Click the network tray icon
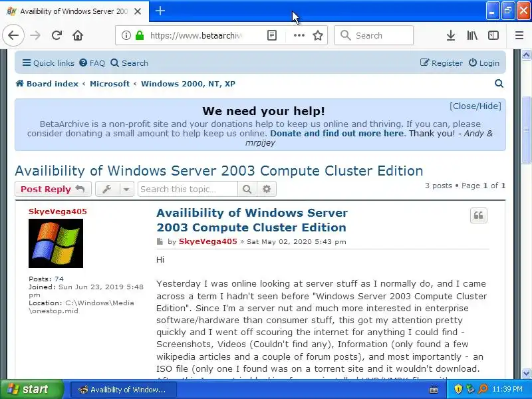 tap(470, 389)
